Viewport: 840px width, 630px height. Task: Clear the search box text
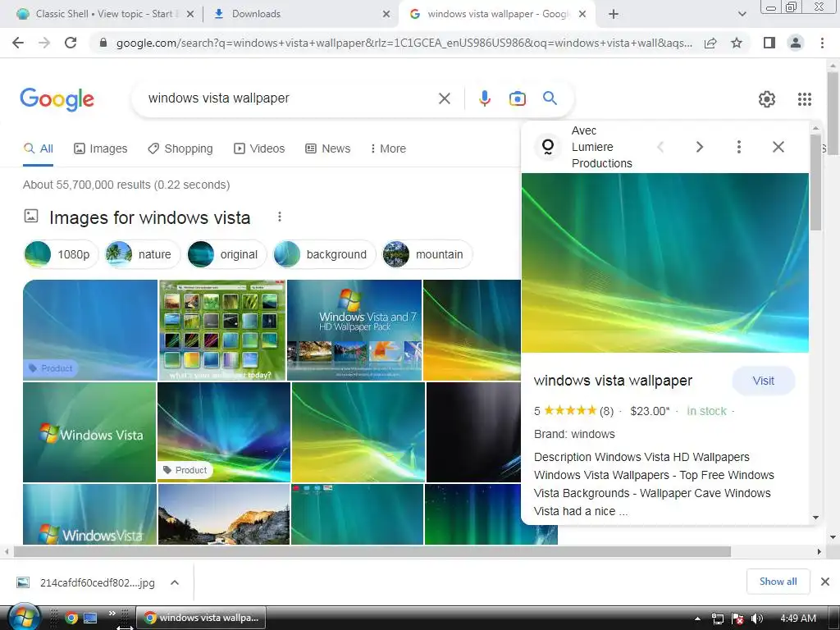coord(444,98)
